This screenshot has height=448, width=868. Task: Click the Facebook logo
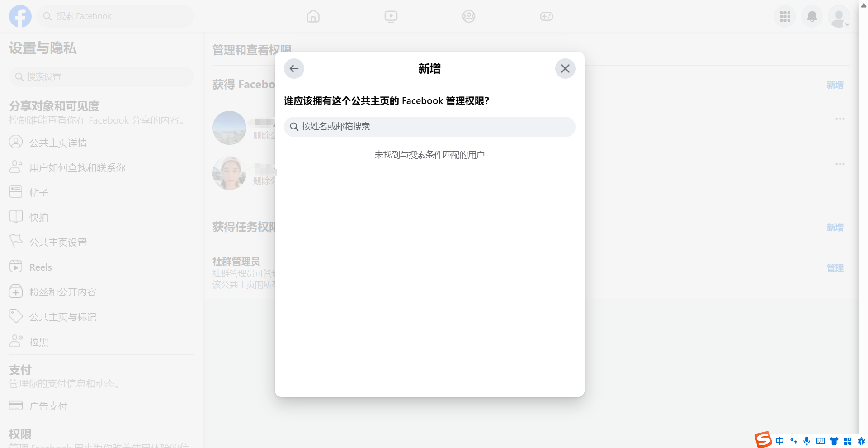click(20, 16)
